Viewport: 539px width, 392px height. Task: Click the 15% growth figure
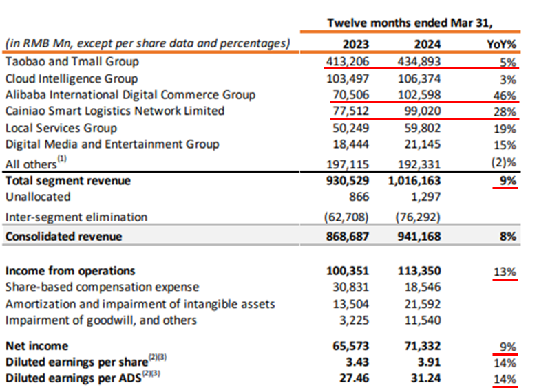point(505,145)
